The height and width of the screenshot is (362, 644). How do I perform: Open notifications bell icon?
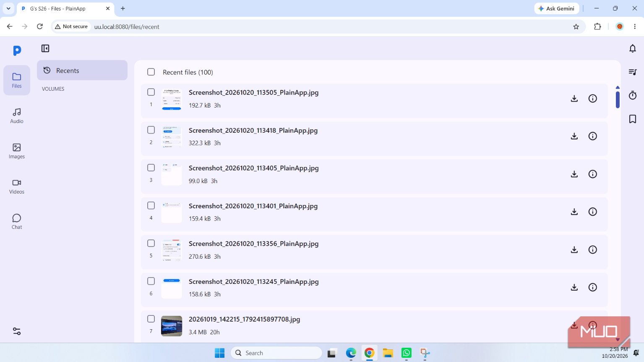(x=633, y=48)
